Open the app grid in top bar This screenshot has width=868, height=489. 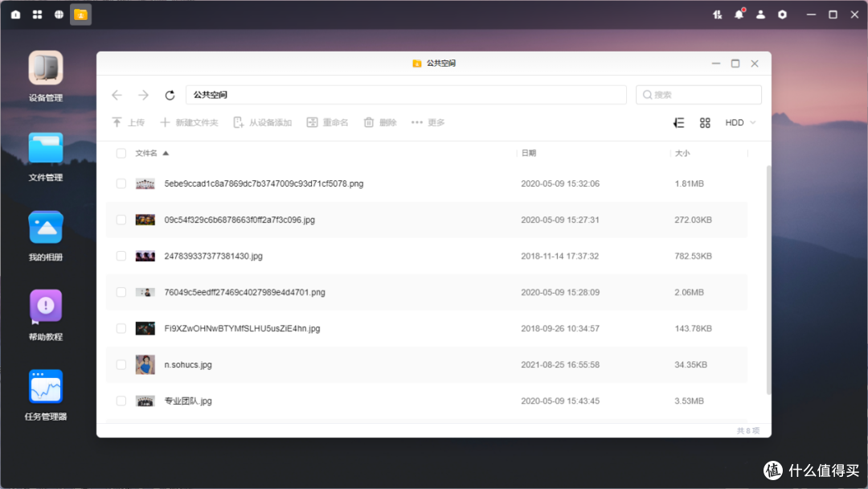(37, 14)
